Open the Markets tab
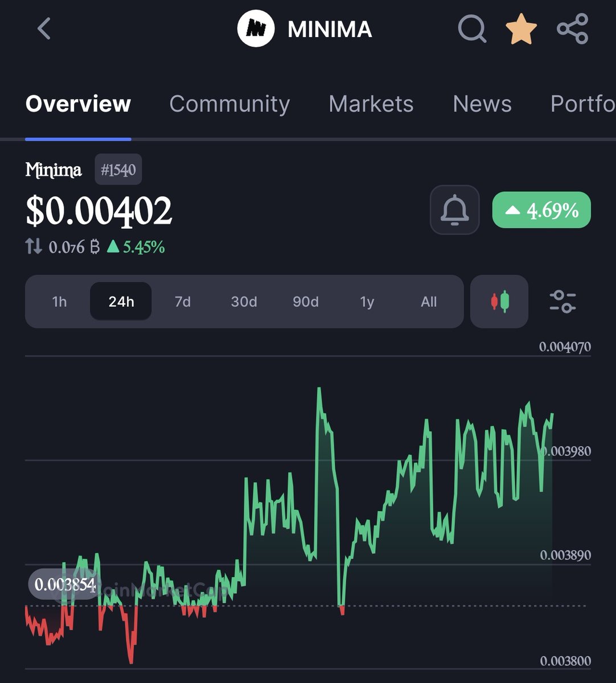 [x=371, y=104]
